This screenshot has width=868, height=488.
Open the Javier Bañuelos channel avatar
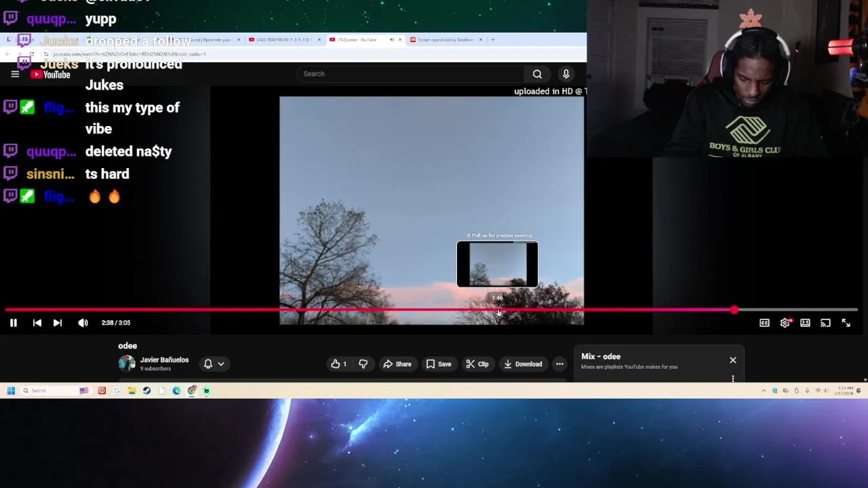pos(127,363)
